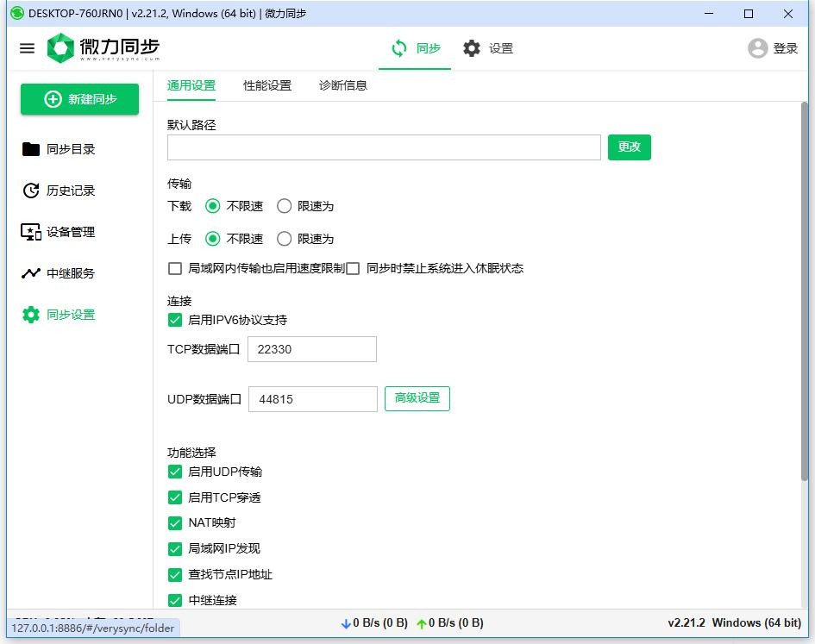Open the 同步 top navigation tab
This screenshot has height=644, width=815.
pyautogui.click(x=415, y=48)
